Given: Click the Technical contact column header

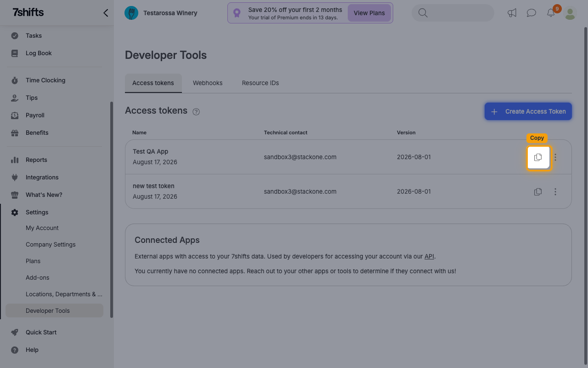Looking at the screenshot, I should pos(286,132).
